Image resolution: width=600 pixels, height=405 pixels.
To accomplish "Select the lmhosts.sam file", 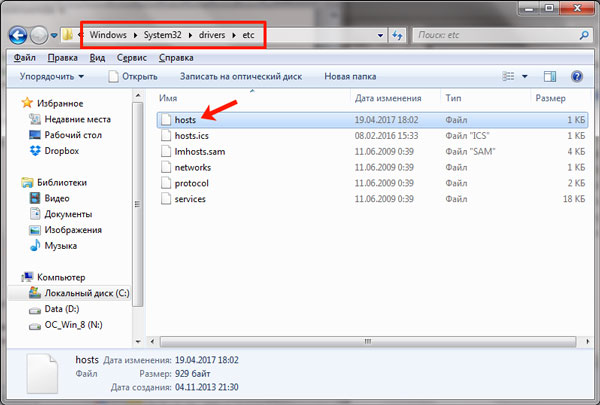I will 199,151.
